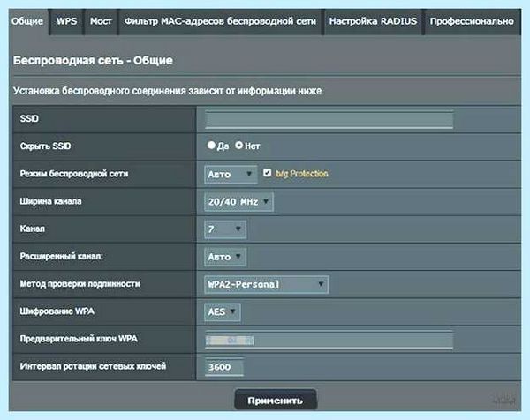Open the Шифрование WPA AES dropdown

click(x=223, y=311)
